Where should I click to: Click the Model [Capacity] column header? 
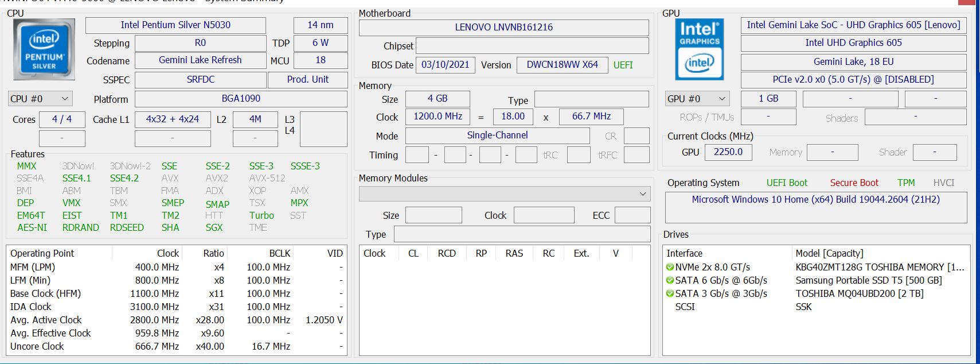(880, 253)
